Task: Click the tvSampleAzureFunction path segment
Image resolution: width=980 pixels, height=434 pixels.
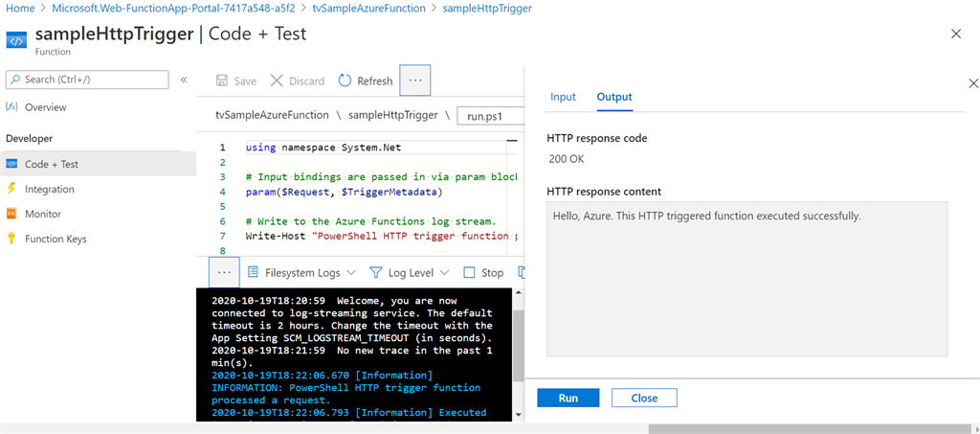Action: (x=272, y=115)
